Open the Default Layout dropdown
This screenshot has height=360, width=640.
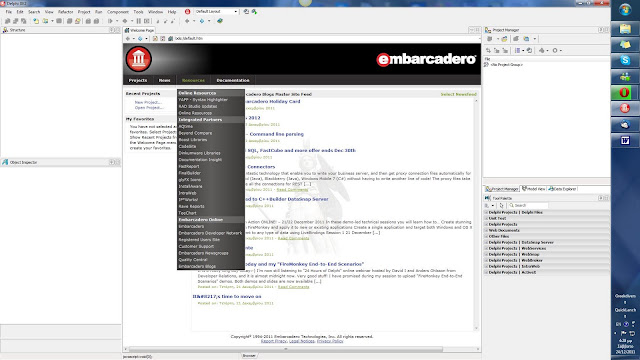[216, 11]
